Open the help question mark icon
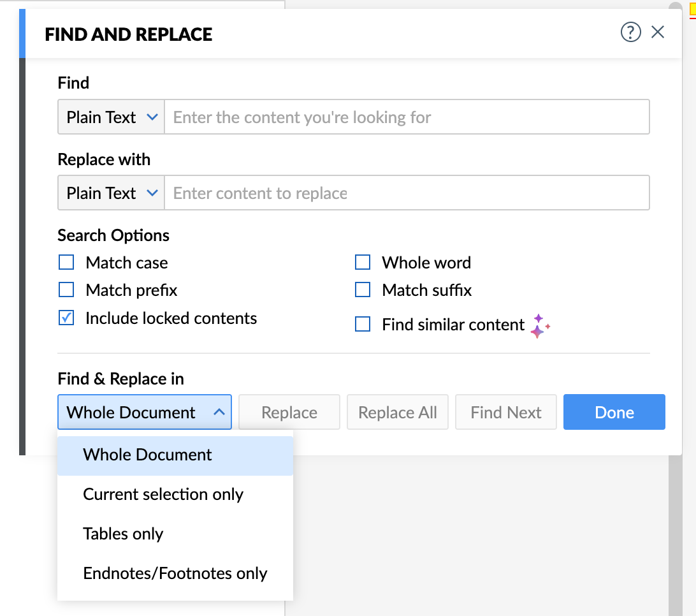Image resolution: width=696 pixels, height=616 pixels. click(x=630, y=32)
